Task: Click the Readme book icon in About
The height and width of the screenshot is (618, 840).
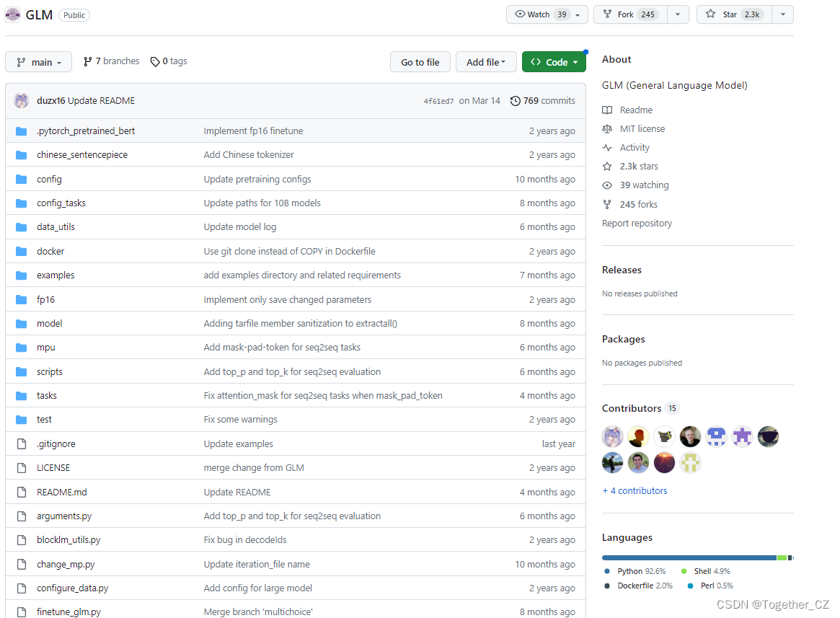Action: pos(607,110)
